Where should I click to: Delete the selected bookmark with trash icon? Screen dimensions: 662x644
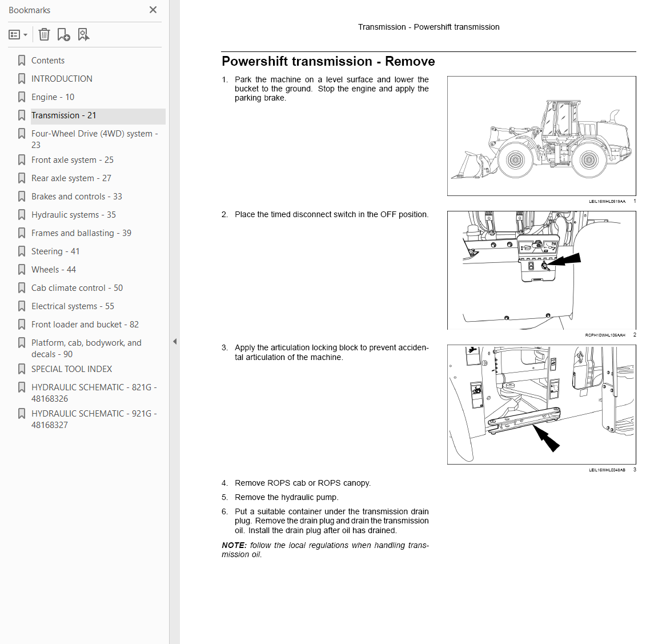tap(44, 34)
